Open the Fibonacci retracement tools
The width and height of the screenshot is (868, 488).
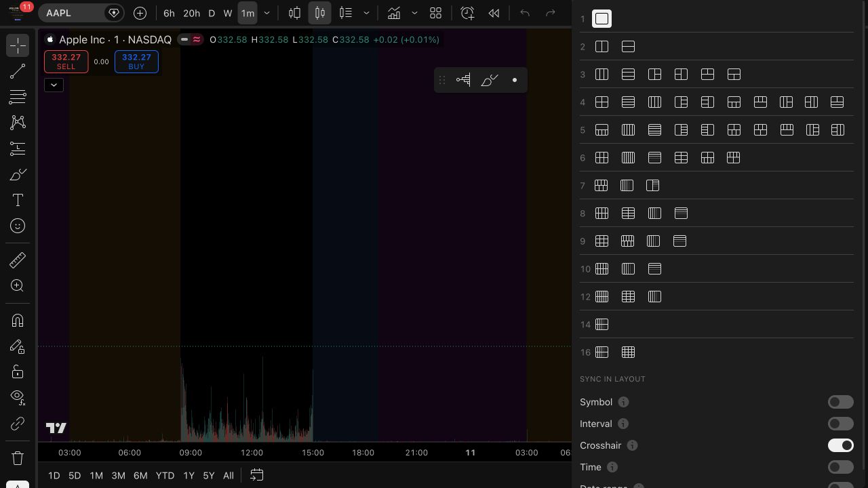(x=18, y=97)
